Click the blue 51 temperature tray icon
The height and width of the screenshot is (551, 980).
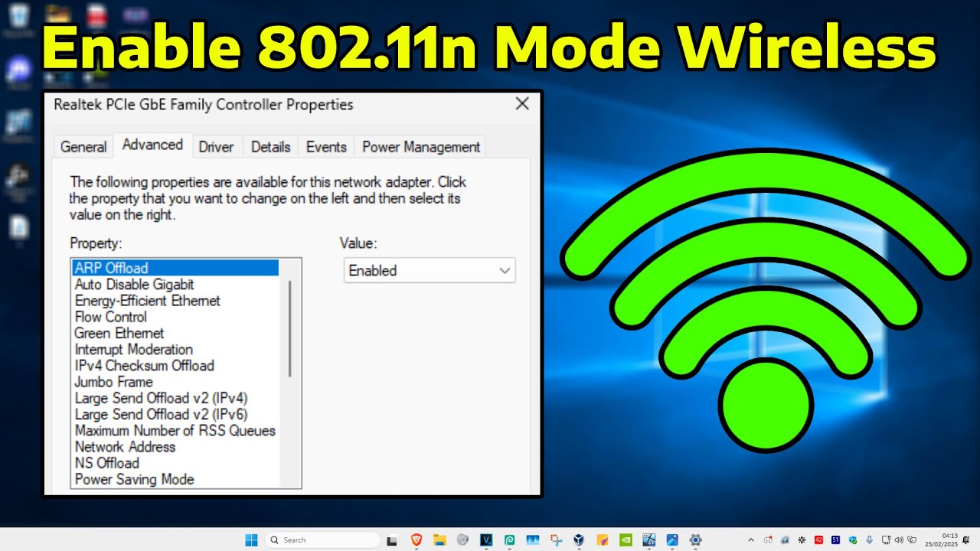point(835,540)
